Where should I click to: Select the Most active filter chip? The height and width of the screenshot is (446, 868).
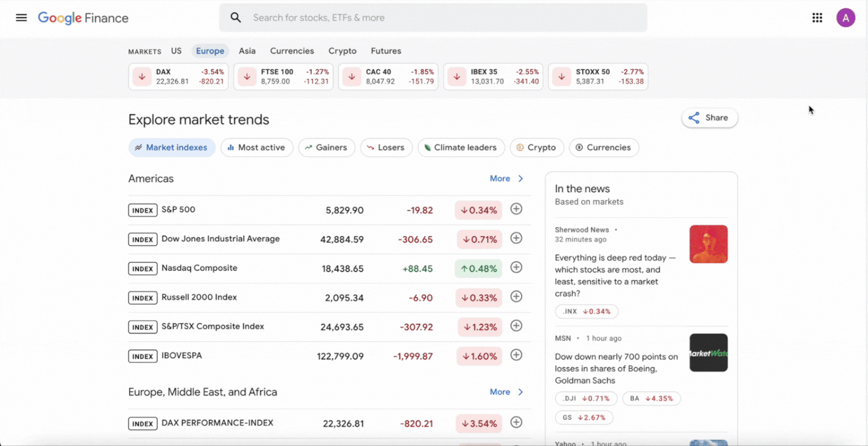point(257,148)
